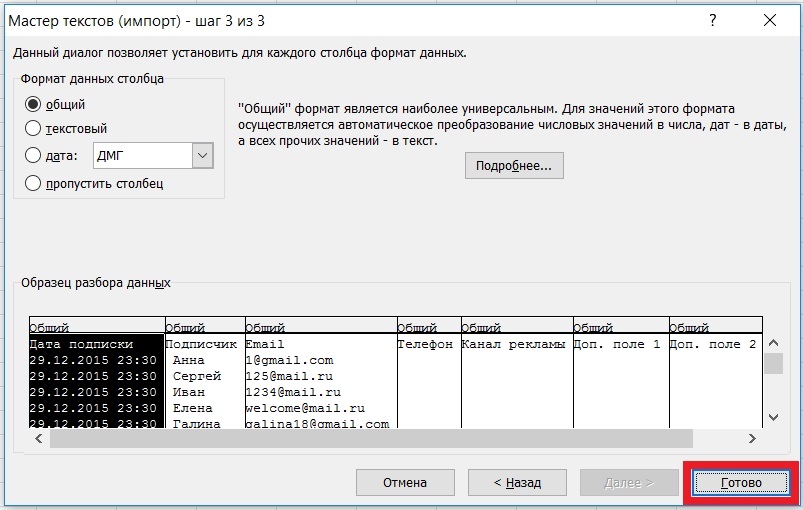This screenshot has width=803, height=510.
Task: Click the "Подробнее..." button
Action: (x=514, y=165)
